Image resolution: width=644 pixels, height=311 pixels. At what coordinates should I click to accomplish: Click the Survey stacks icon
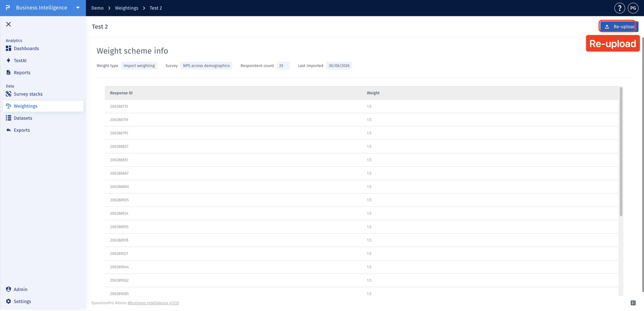pos(8,94)
